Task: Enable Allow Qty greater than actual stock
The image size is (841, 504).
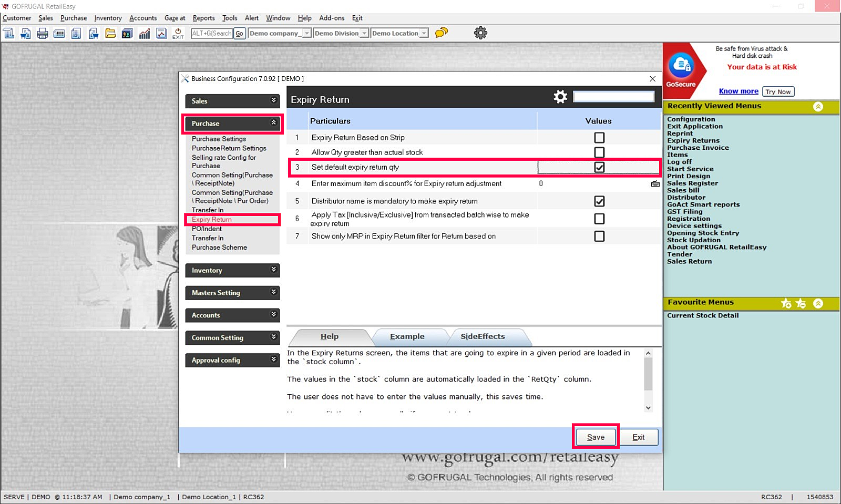Action: coord(599,152)
